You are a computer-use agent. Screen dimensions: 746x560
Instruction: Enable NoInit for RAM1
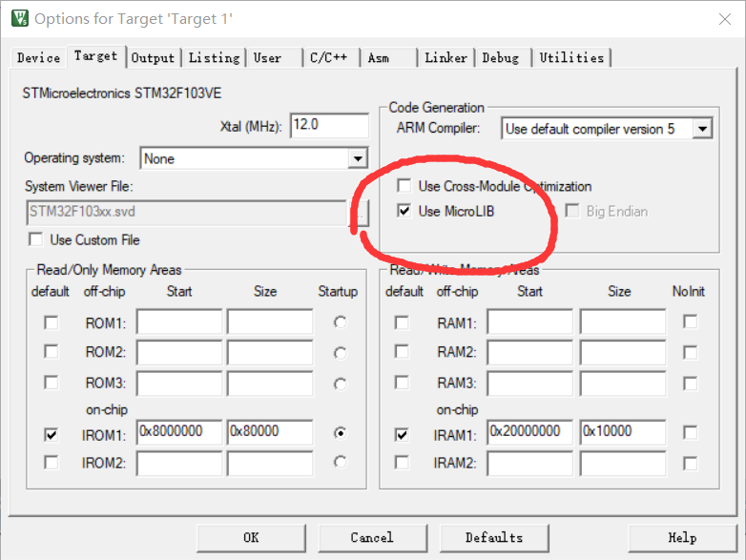[x=691, y=321]
